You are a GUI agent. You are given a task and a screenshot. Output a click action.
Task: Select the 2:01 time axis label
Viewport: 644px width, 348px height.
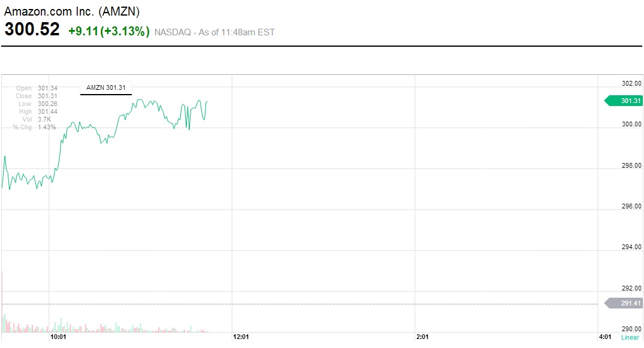coord(422,337)
